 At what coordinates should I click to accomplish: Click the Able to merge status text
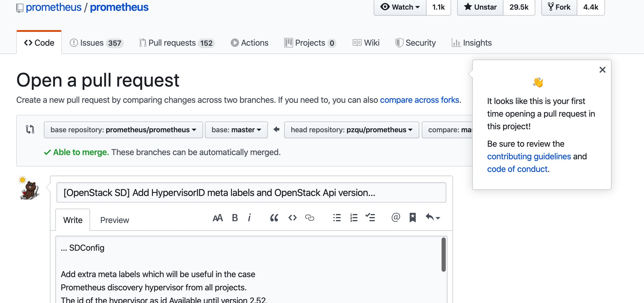pos(81,152)
